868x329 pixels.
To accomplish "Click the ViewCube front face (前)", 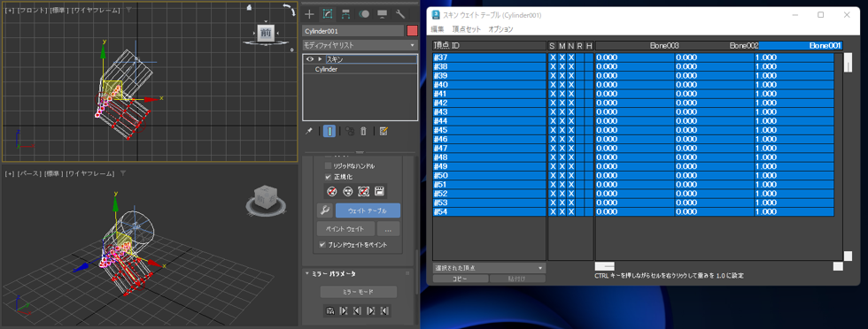I will [266, 33].
